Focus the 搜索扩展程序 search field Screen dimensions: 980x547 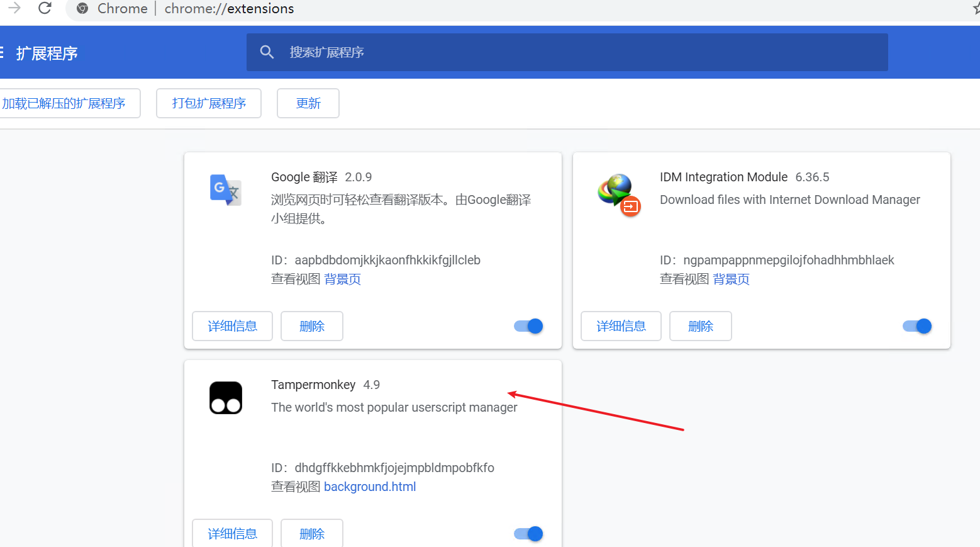(x=567, y=52)
